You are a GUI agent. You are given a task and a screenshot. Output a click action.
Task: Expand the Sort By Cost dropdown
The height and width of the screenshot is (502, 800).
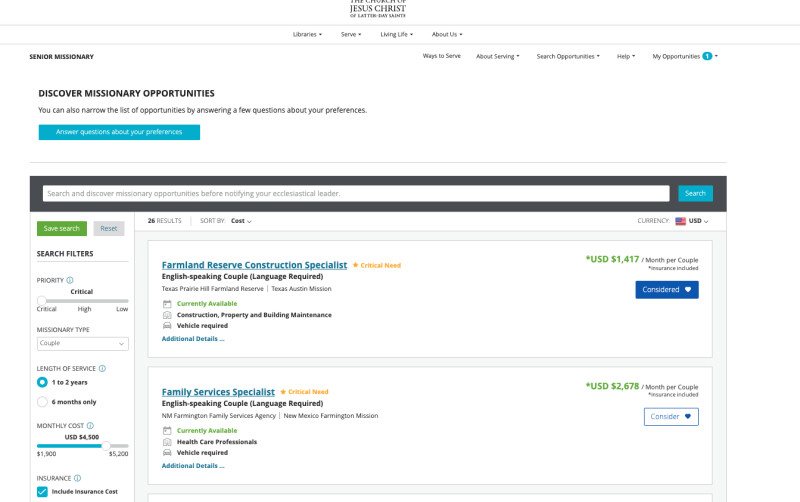point(241,221)
